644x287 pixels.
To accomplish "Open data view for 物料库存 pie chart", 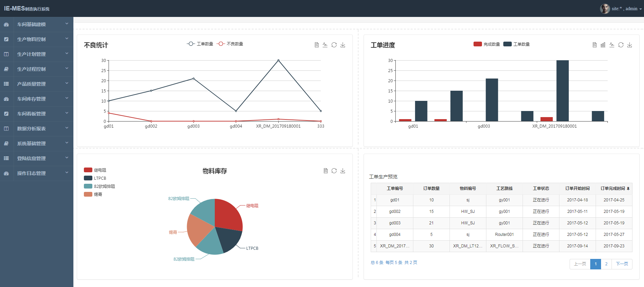I will (x=325, y=171).
